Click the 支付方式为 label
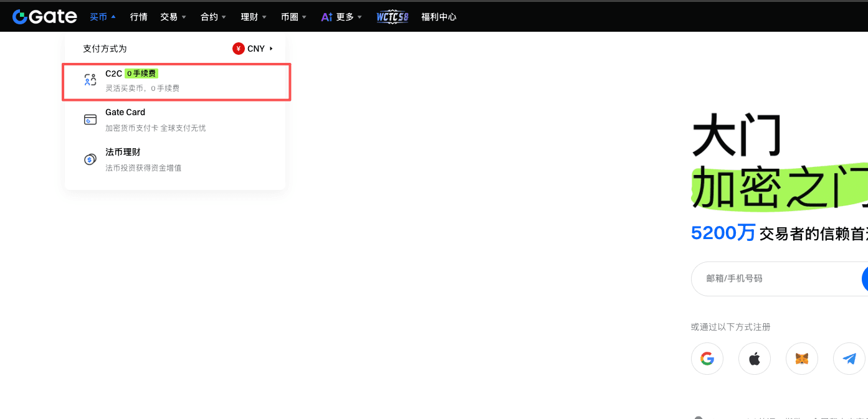Viewport: 868px width, 419px height. click(105, 49)
